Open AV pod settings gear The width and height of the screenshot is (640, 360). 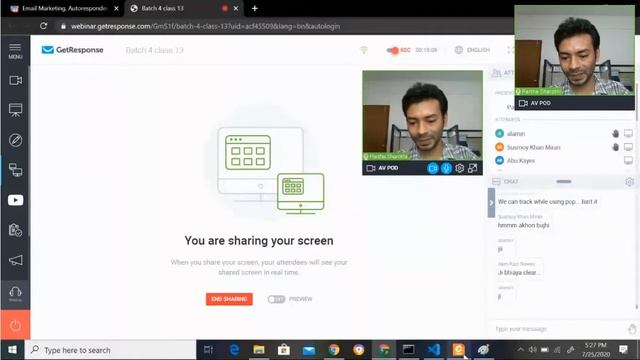(460, 168)
